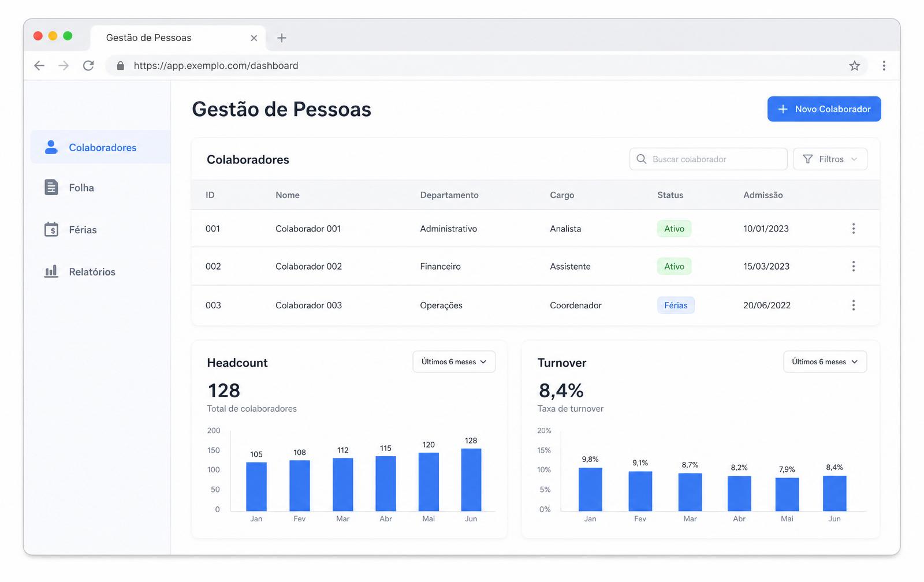Open row actions for Colaborador 003
This screenshot has width=924, height=582.
pyautogui.click(x=853, y=305)
